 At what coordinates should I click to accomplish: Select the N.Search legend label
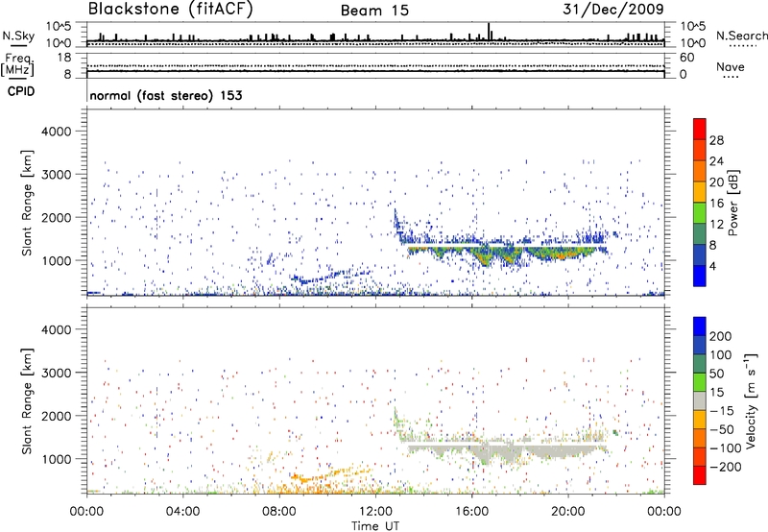pyautogui.click(x=742, y=36)
